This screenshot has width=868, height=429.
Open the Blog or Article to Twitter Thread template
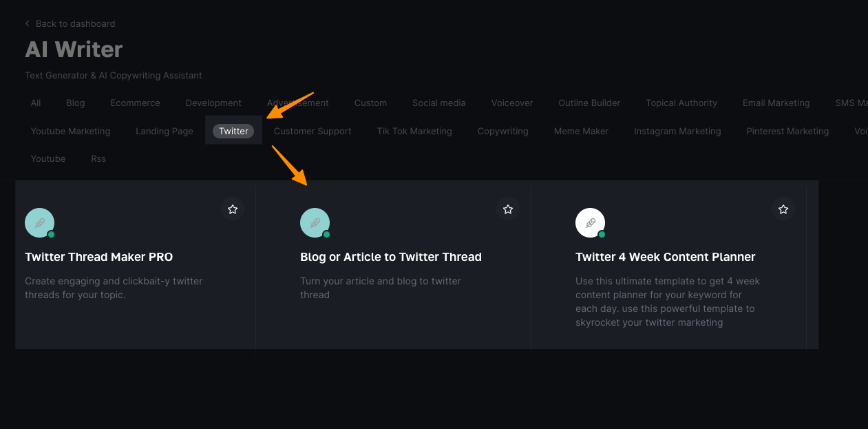point(390,257)
